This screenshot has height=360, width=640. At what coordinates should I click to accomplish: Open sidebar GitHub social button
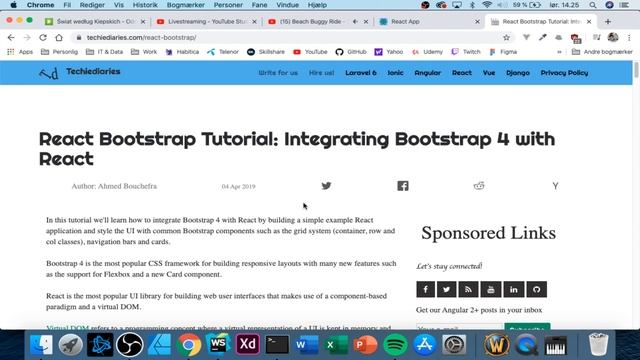tap(536, 289)
